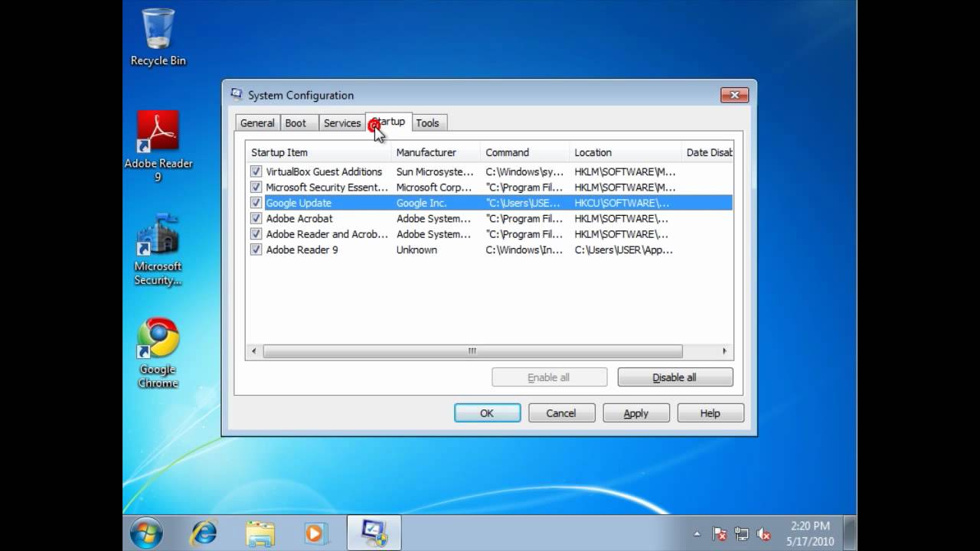Click the Action Center flag tray icon
This screenshot has height=551, width=980.
[720, 534]
